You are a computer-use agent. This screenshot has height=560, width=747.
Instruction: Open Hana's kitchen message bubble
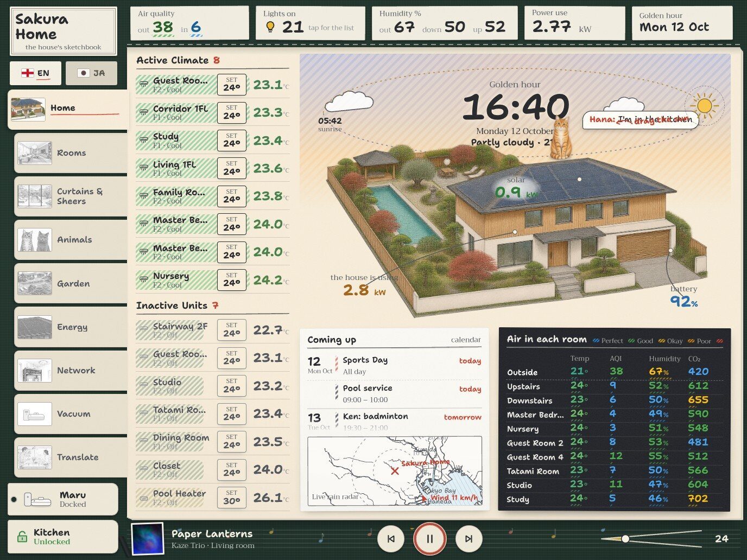[640, 119]
